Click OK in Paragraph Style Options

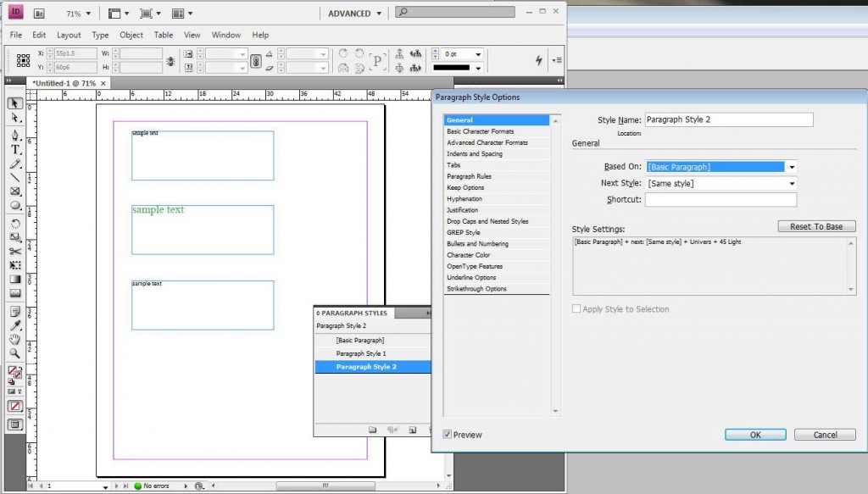click(x=755, y=435)
